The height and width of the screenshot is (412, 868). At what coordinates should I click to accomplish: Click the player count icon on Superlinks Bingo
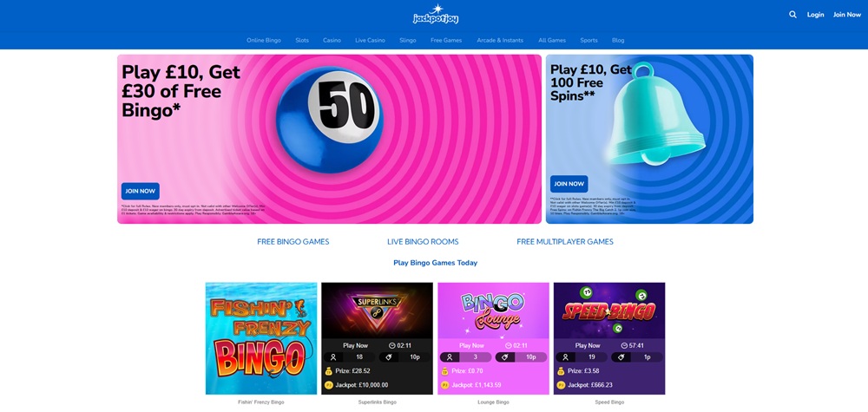pyautogui.click(x=333, y=357)
